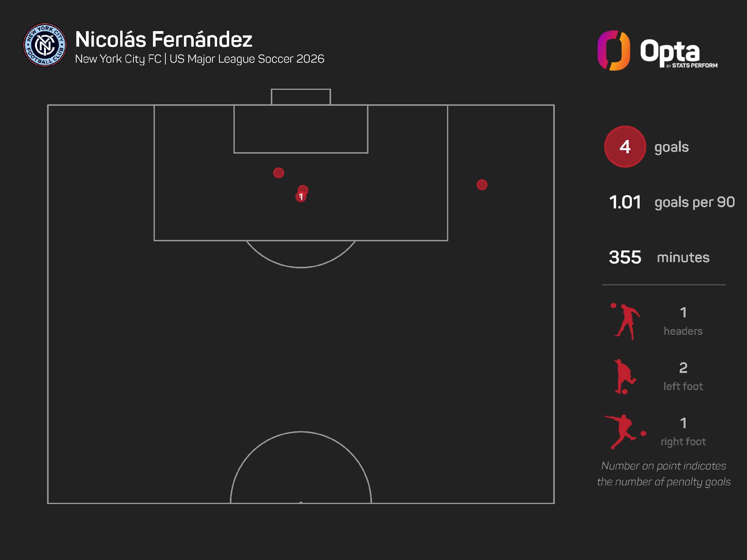
Task: Click the goal dot outside the box
Action: tap(482, 185)
